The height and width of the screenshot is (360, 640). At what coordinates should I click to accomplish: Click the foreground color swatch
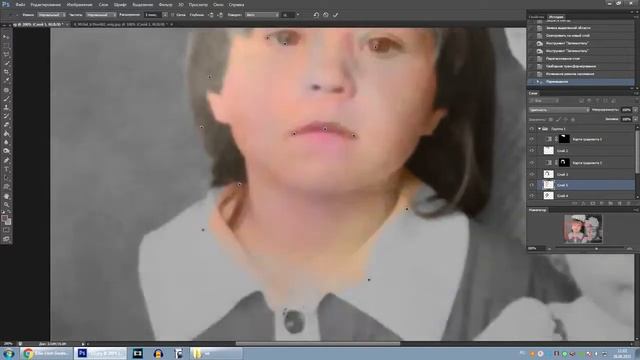pyautogui.click(x=4, y=218)
